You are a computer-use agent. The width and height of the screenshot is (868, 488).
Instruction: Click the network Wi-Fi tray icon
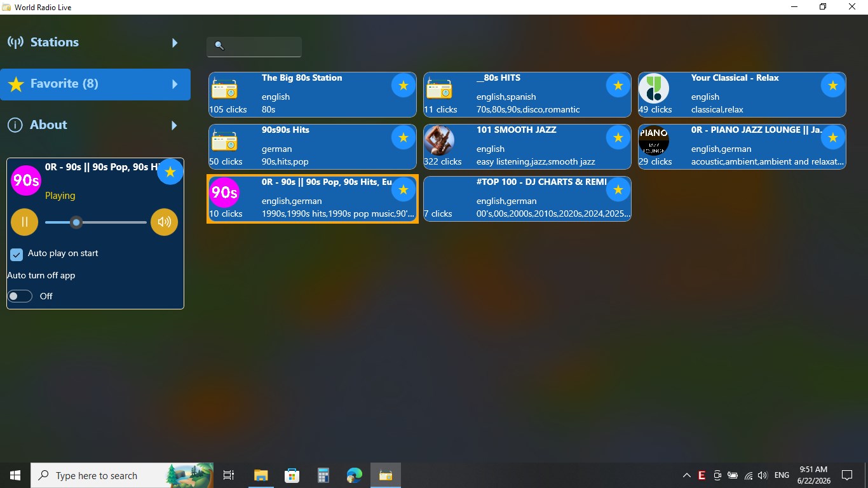(748, 475)
